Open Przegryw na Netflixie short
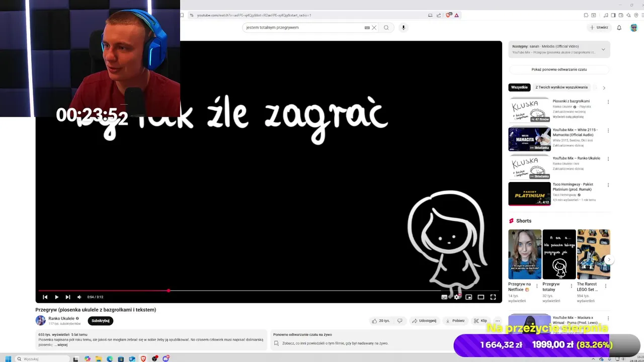644x362 pixels. click(x=525, y=254)
